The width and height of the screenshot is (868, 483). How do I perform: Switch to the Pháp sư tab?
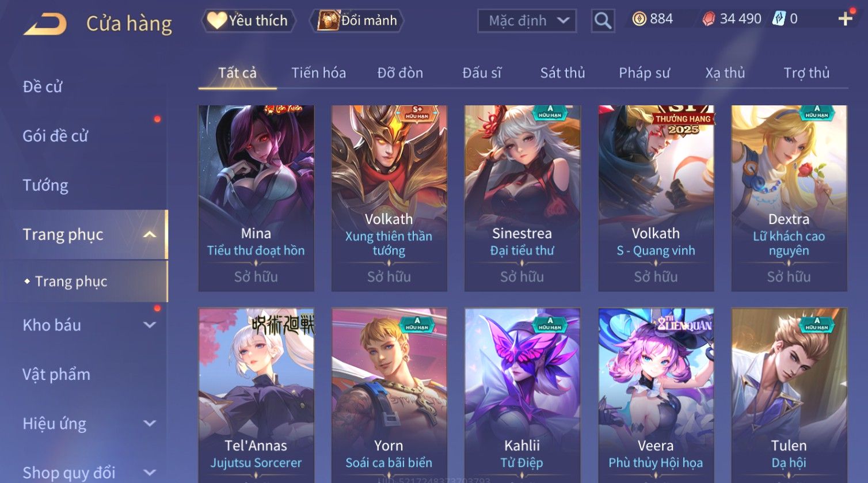tap(644, 73)
